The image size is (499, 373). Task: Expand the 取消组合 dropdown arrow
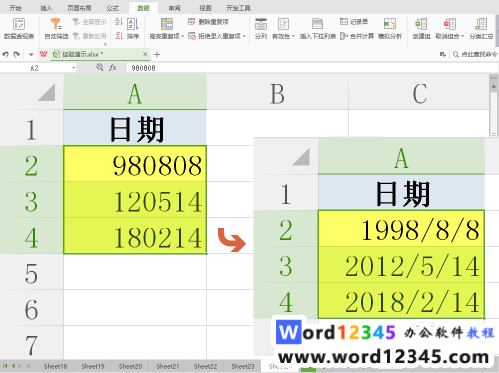463,36
